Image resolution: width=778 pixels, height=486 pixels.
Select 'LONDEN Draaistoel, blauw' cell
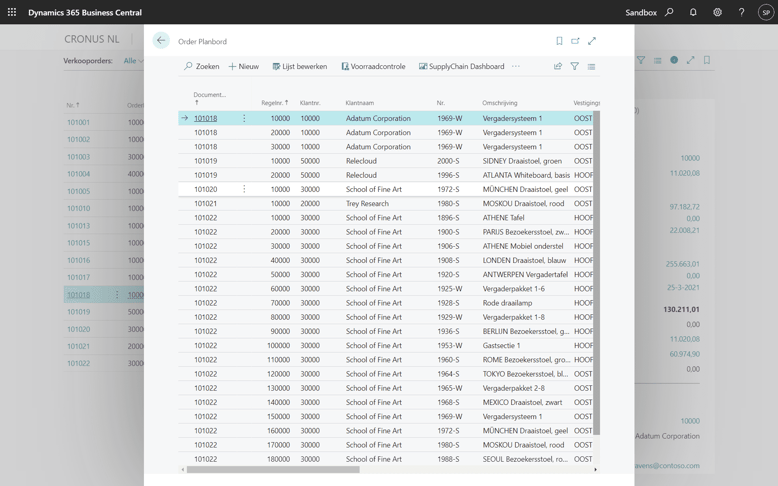tap(524, 260)
